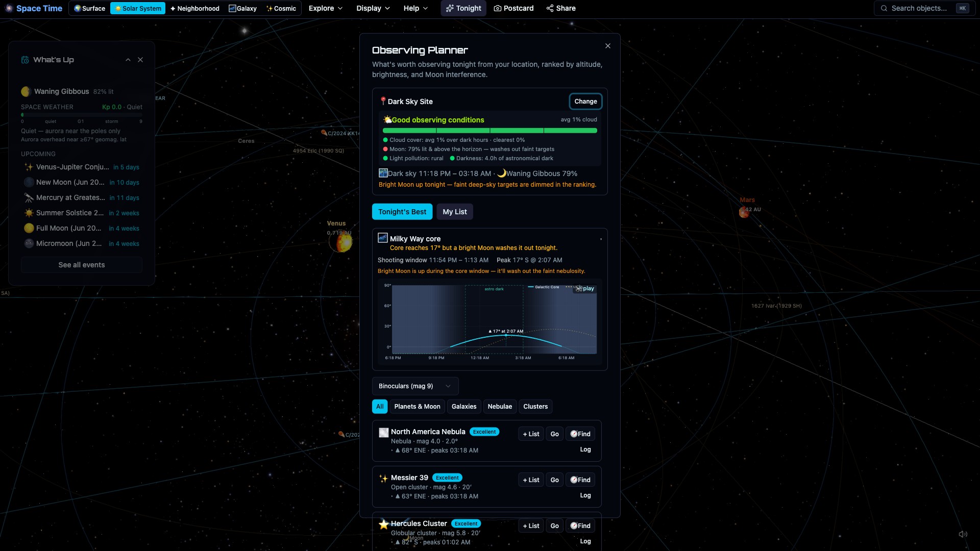Change the Dark Sky Site location
980x551 pixels.
pyautogui.click(x=585, y=102)
